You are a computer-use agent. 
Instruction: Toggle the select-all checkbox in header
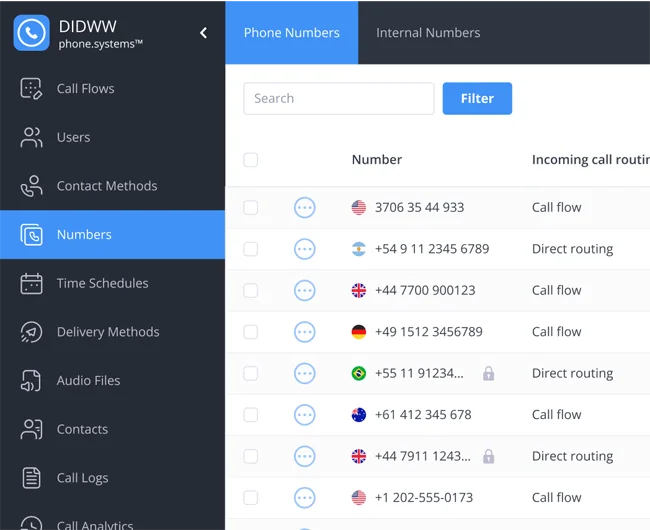coord(251,160)
